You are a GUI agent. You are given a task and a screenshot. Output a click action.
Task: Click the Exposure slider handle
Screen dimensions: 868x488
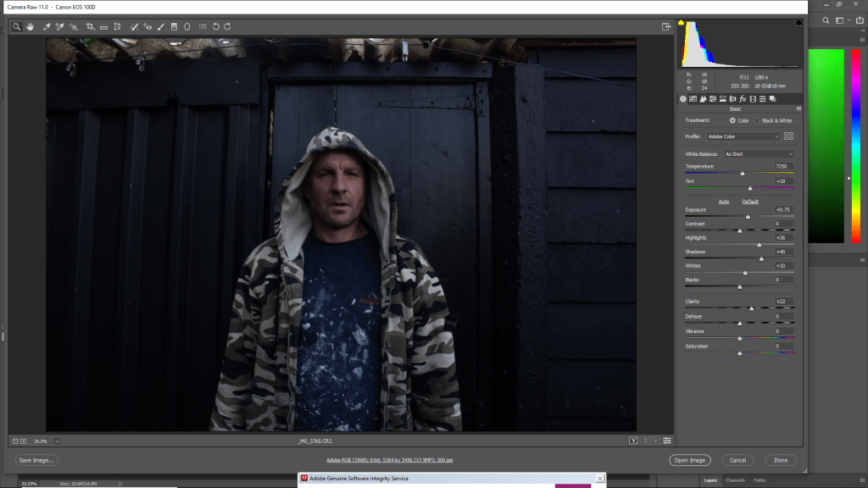748,216
